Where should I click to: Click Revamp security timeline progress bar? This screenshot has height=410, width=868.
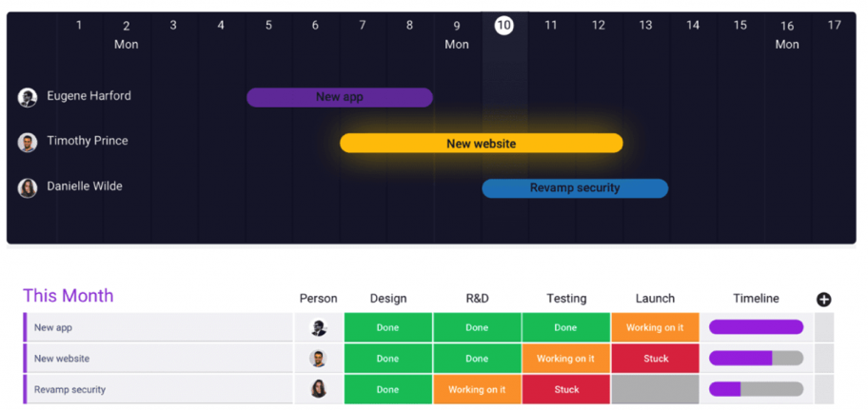757,389
